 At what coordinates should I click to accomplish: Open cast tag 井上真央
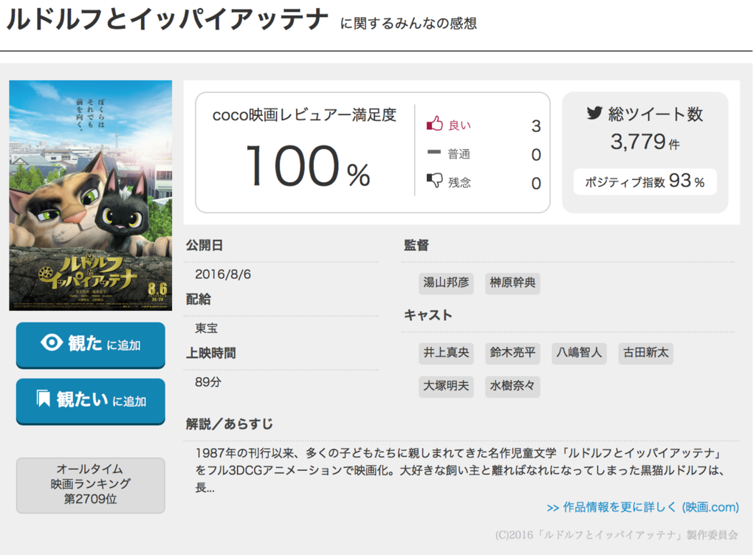pyautogui.click(x=446, y=353)
